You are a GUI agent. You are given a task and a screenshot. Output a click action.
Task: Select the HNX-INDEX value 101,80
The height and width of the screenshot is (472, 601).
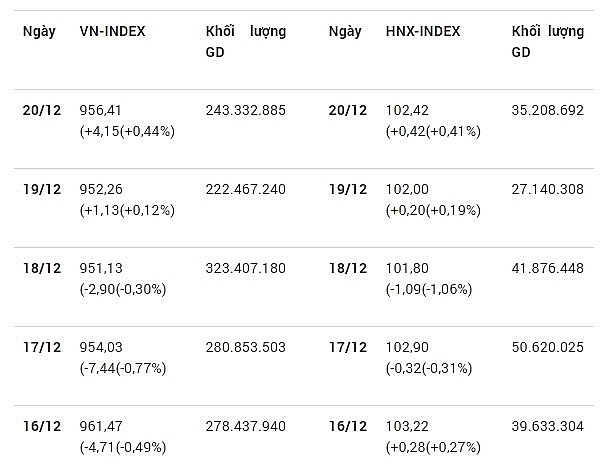(x=406, y=268)
